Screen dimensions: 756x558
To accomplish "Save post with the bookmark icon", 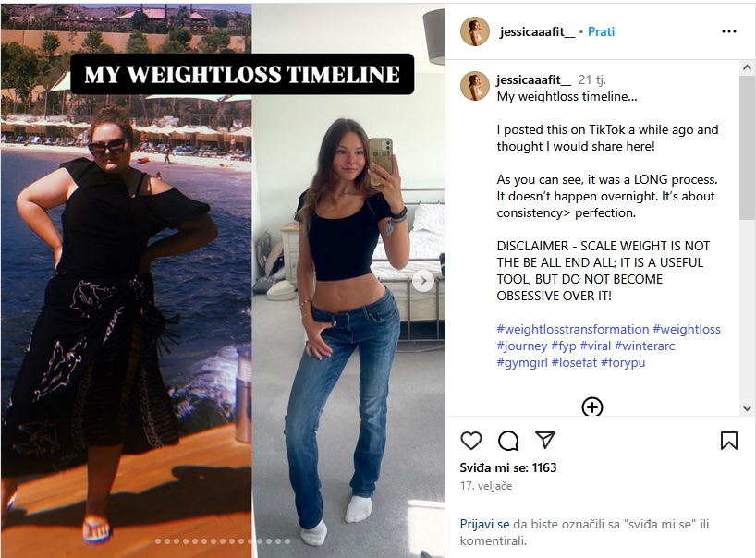I will (729, 441).
